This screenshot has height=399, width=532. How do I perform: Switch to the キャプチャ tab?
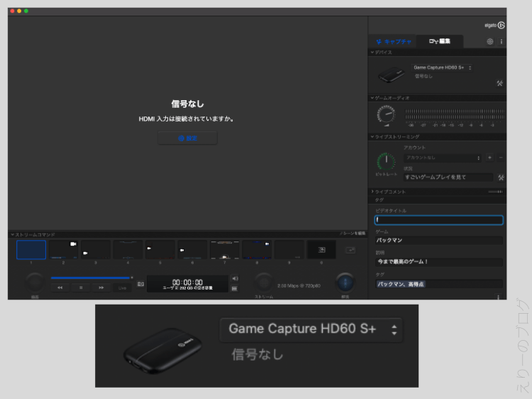click(x=394, y=42)
